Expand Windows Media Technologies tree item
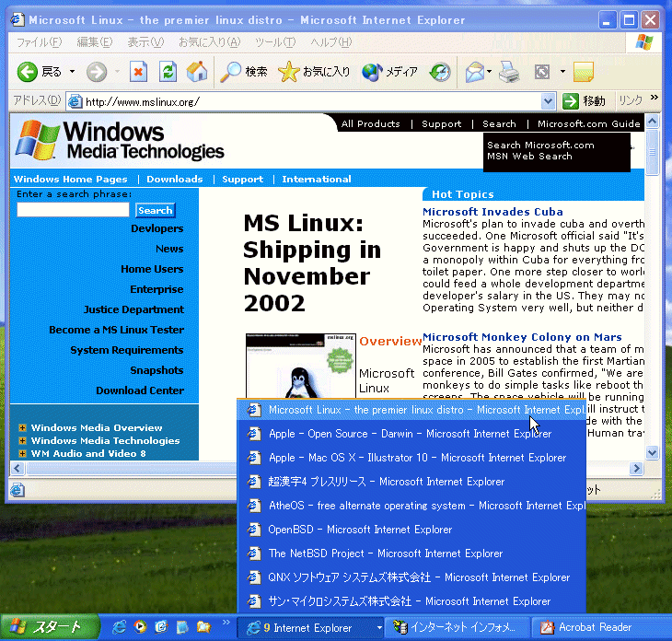Viewport: 672px width, 641px height. 22,440
